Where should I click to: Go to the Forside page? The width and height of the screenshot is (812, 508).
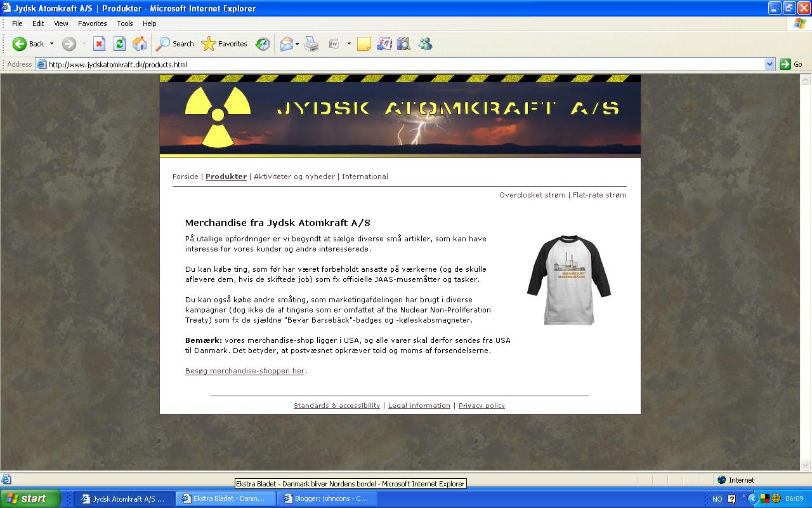[x=185, y=177]
